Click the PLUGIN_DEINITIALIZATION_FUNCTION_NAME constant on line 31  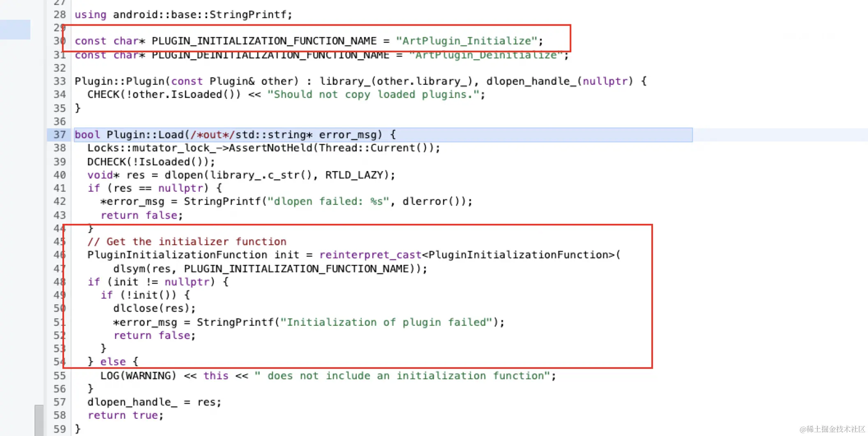click(x=270, y=55)
